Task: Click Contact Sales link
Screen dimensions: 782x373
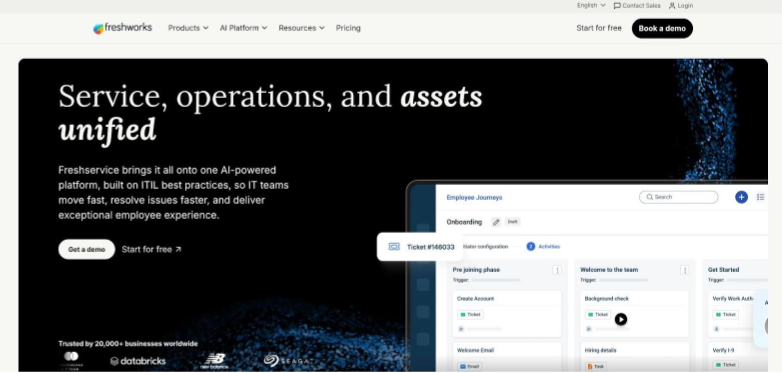Action: pos(637,5)
